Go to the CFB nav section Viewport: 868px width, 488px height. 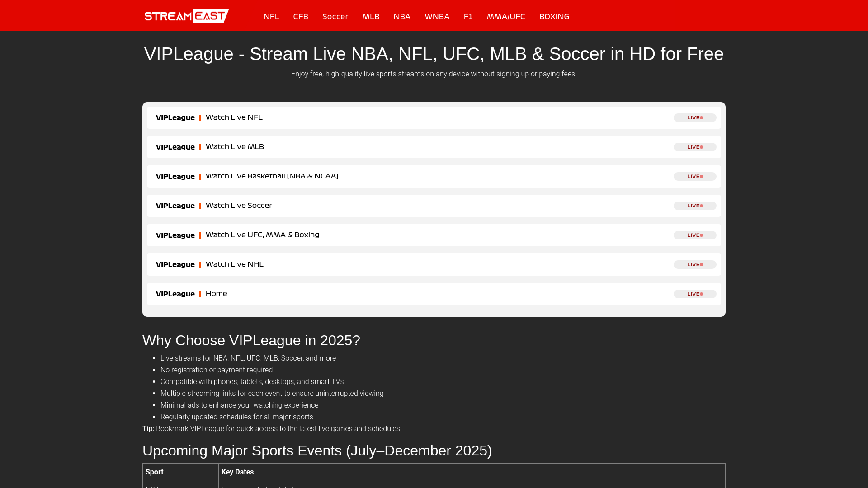click(x=301, y=17)
